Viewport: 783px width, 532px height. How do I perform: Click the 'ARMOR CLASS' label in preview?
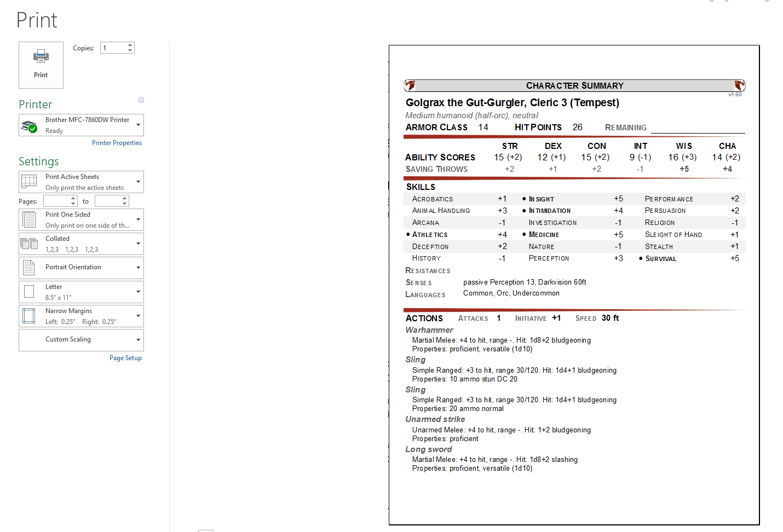436,128
